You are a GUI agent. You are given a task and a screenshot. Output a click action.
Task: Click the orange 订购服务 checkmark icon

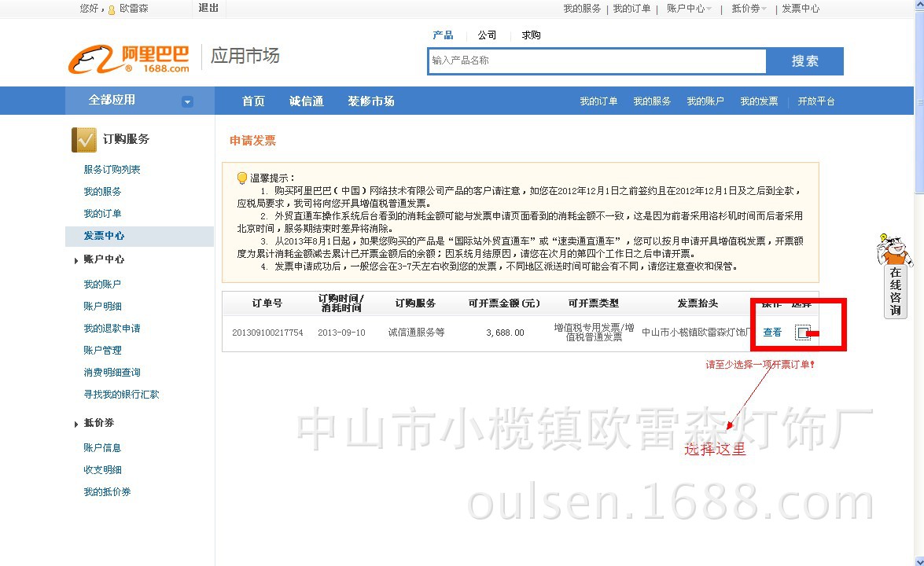click(x=84, y=139)
